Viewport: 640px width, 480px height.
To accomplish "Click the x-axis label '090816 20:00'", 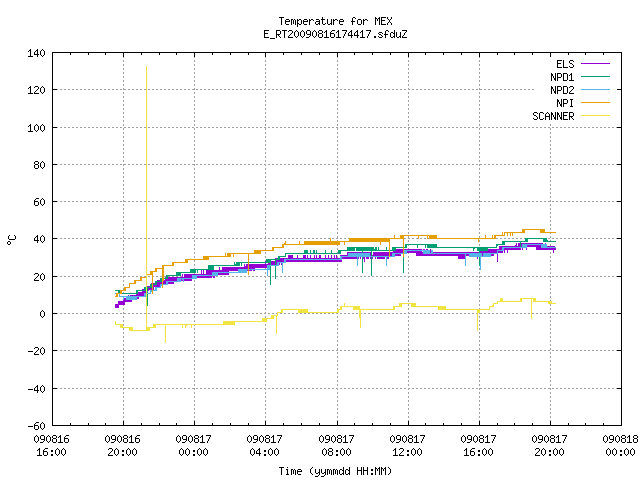I will [122, 446].
